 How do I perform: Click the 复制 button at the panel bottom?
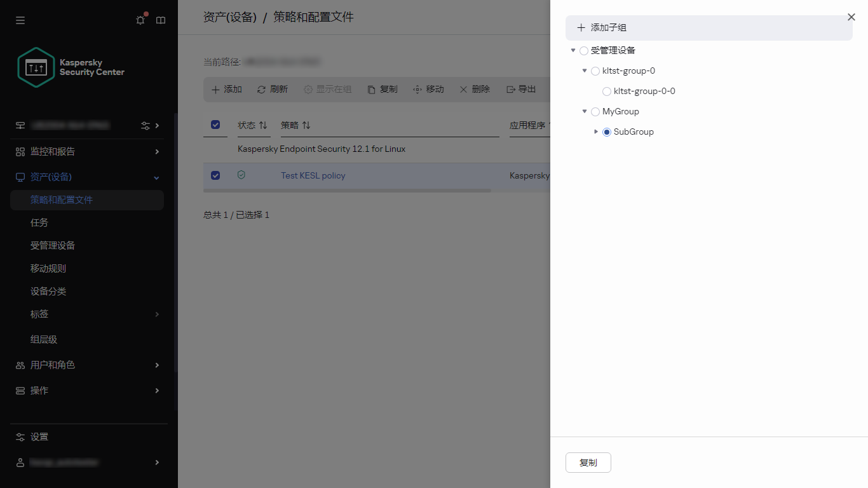pyautogui.click(x=588, y=463)
